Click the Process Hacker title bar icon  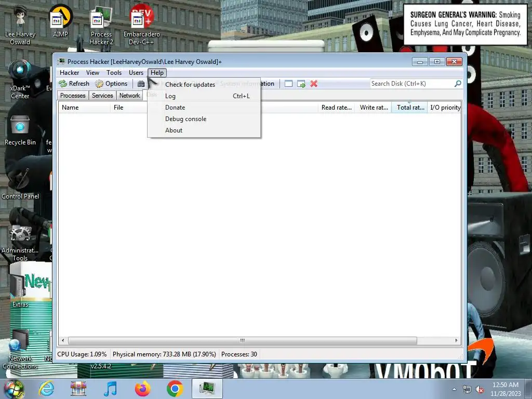point(61,61)
